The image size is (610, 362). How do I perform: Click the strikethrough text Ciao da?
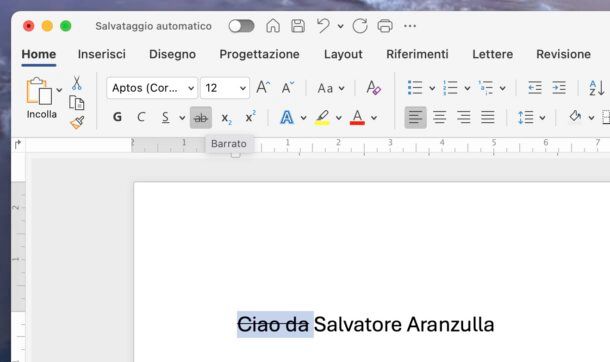pos(273,324)
